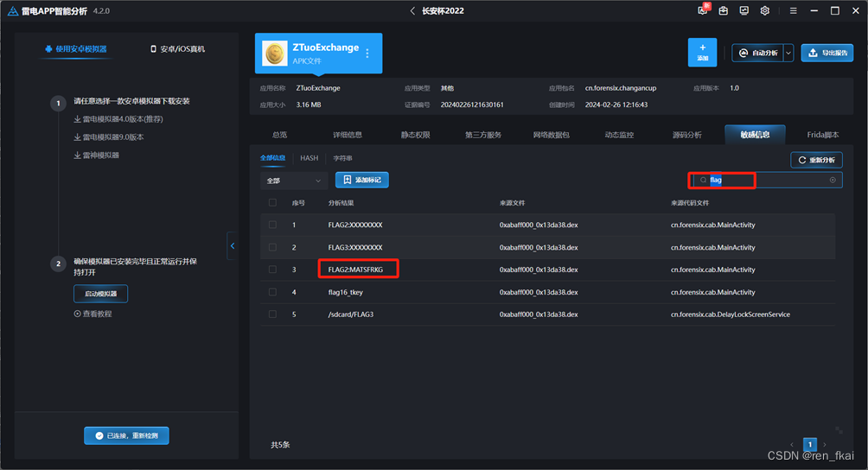Click the search field containing flag
The image size is (868, 470).
[x=768, y=181]
